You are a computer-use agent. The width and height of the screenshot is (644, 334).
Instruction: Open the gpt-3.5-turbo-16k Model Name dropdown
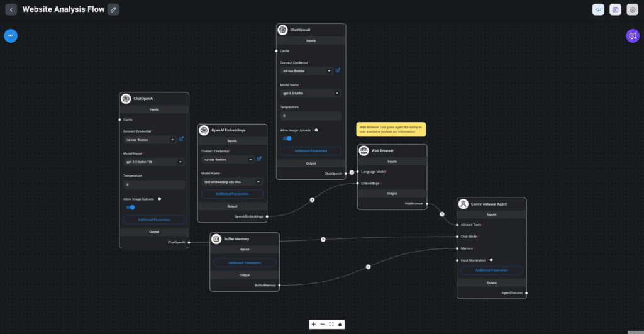154,162
